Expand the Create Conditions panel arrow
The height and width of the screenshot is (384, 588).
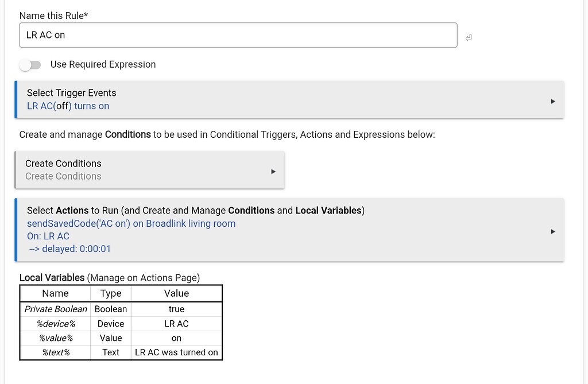(x=273, y=171)
